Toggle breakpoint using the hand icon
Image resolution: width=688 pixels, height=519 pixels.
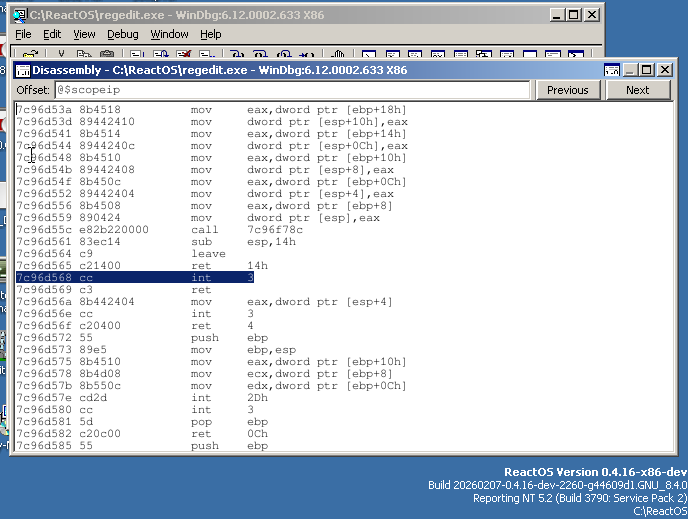point(338,56)
